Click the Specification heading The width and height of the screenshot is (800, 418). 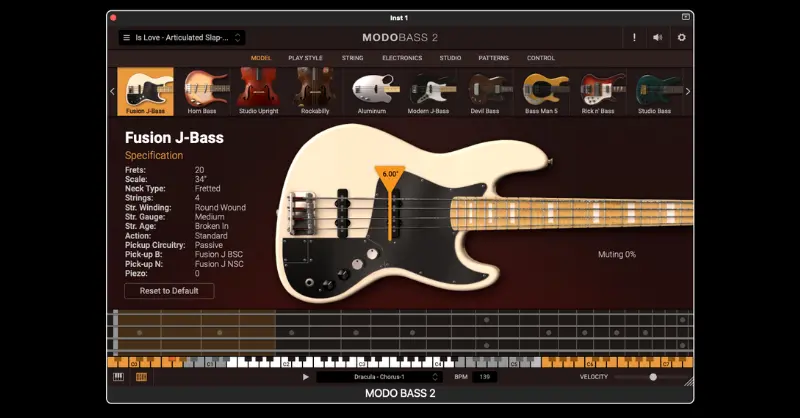(154, 155)
